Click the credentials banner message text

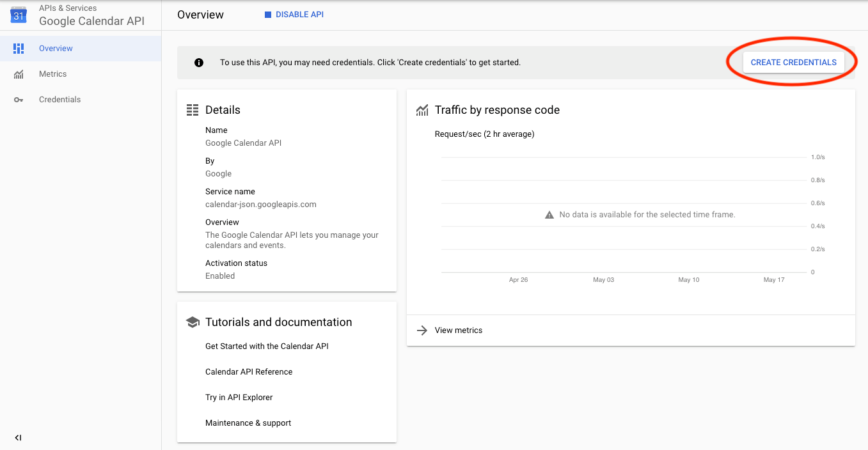coord(370,63)
